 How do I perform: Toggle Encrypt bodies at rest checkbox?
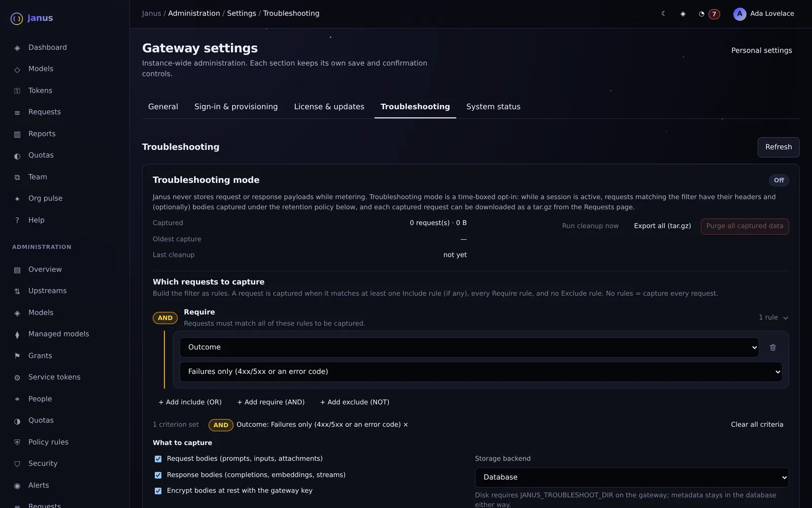coord(158,491)
